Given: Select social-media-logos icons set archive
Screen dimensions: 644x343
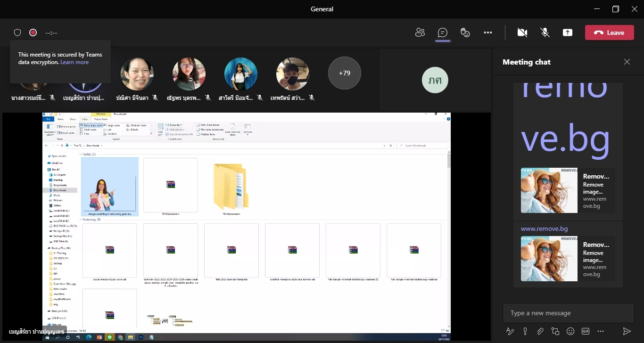Looking at the screenshot, I should (x=110, y=253).
